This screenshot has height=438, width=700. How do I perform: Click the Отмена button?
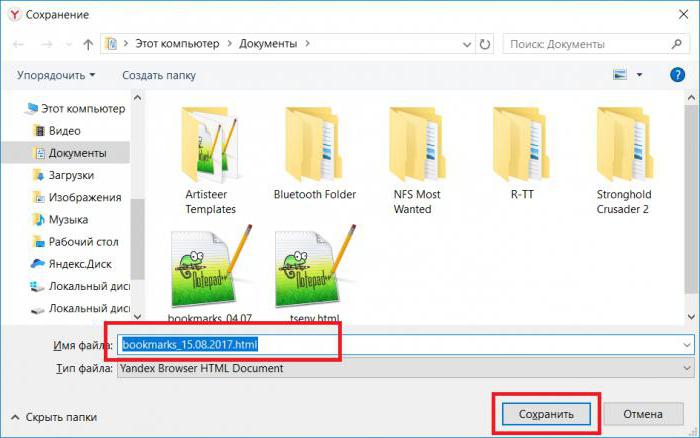643,414
